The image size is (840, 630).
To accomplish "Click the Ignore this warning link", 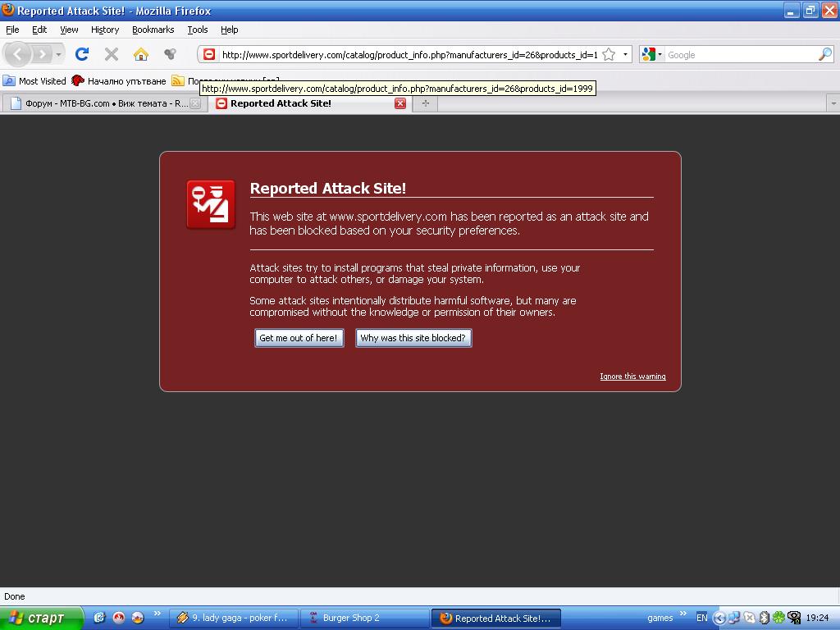I will pos(632,377).
